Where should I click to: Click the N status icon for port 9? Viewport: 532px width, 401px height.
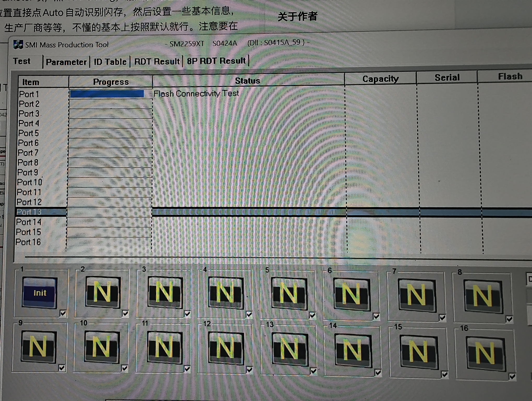(39, 347)
